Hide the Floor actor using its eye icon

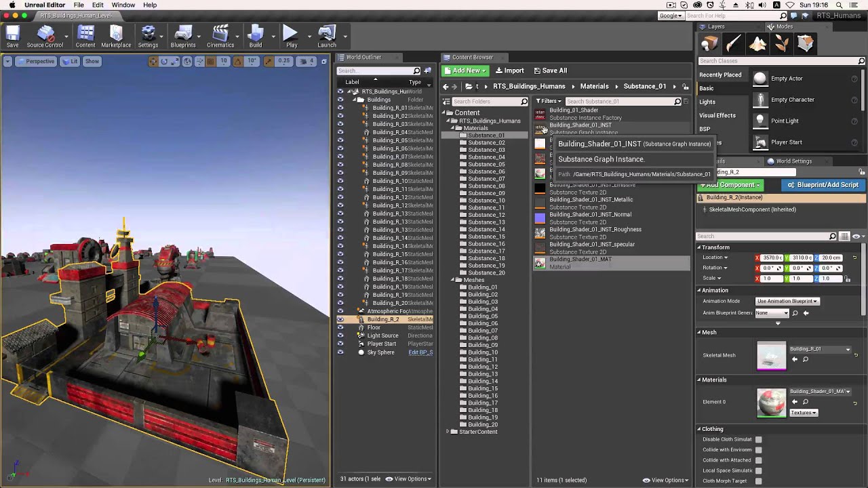[340, 327]
